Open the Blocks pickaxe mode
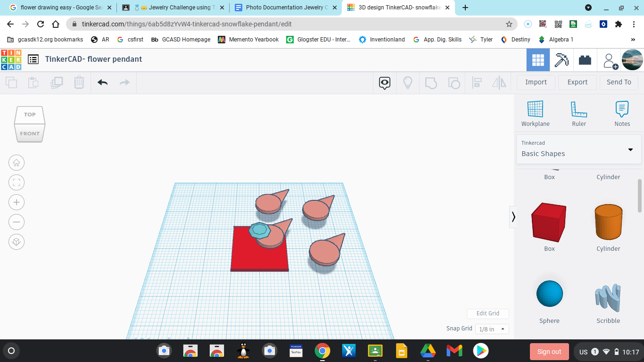This screenshot has width=644, height=362. pos(561,60)
